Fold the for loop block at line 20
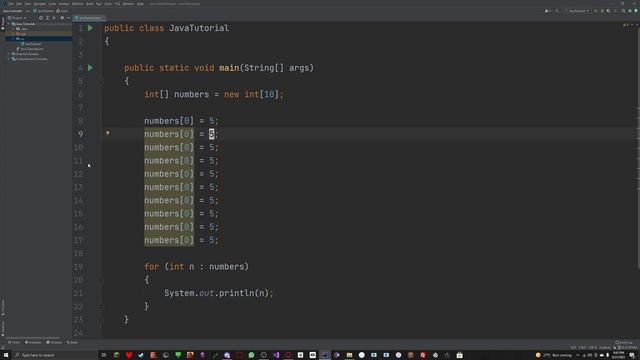Viewport: 640px width, 360px height. 100,280
